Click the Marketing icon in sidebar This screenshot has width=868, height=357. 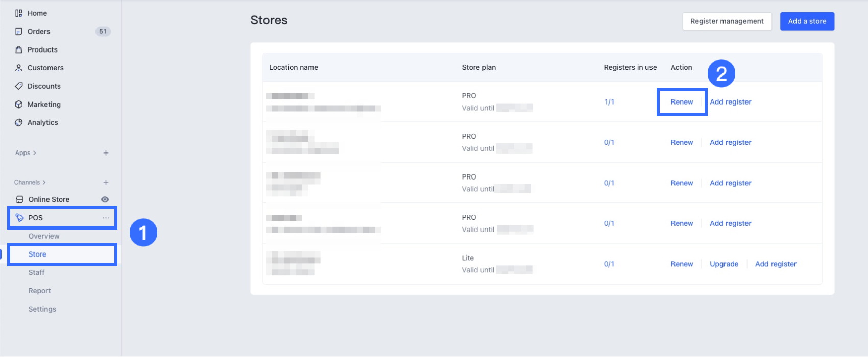tap(19, 105)
